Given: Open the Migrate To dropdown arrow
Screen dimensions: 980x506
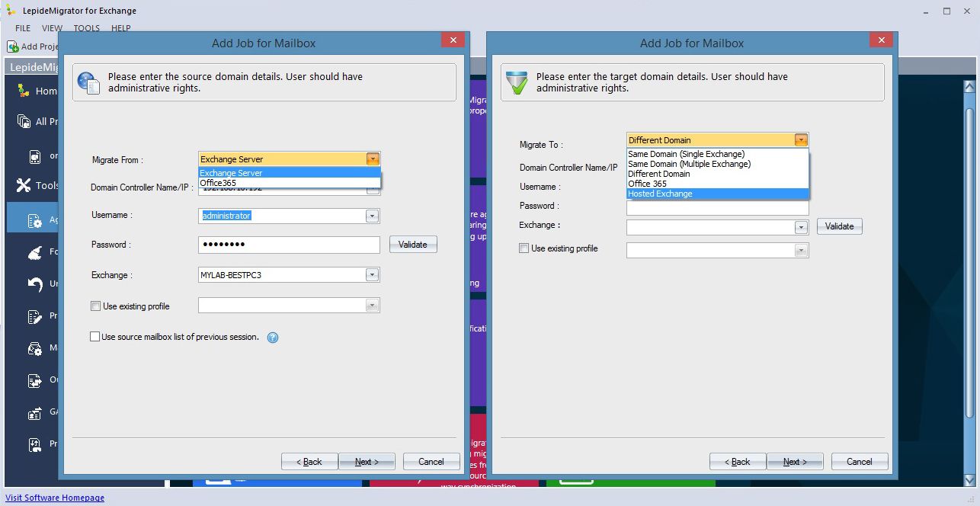Looking at the screenshot, I should click(x=800, y=140).
